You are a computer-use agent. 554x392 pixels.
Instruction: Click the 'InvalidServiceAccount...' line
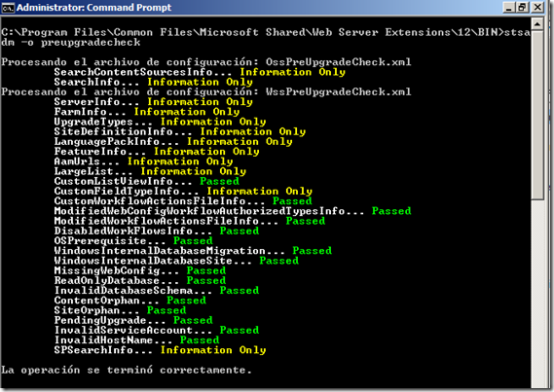[x=157, y=330]
